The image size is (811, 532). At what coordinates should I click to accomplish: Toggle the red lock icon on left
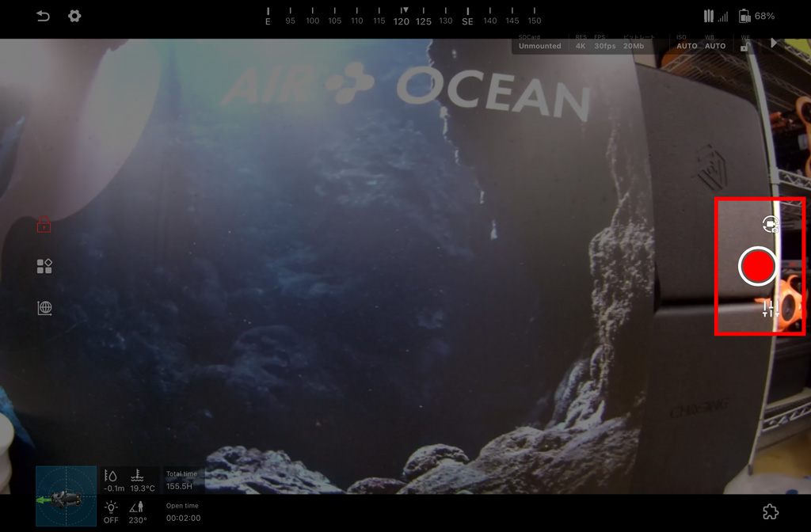[x=44, y=225]
